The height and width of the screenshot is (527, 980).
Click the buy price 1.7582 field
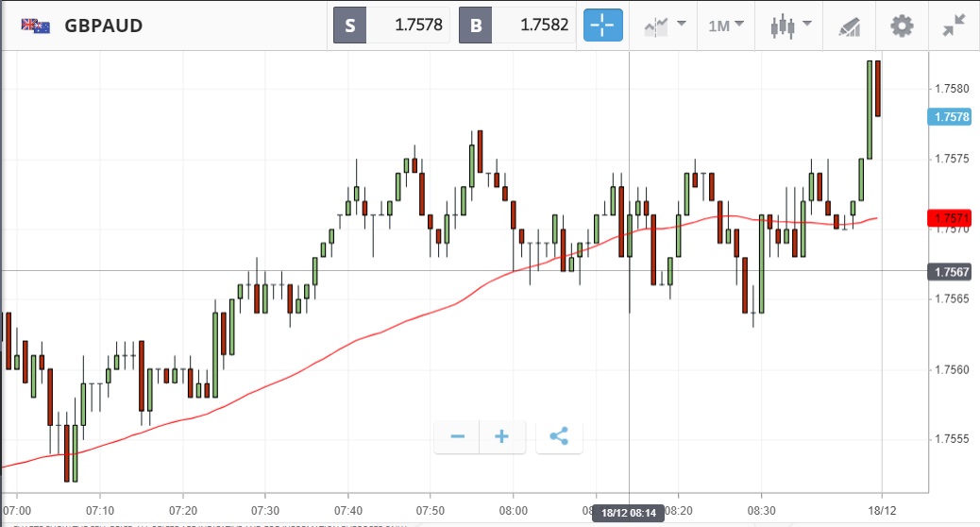pos(532,25)
